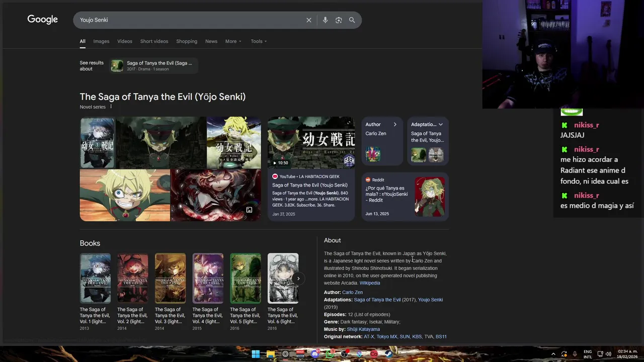Open the Carlo Zen author thumbnail
Screen dimensions: 644x362
tap(373, 154)
